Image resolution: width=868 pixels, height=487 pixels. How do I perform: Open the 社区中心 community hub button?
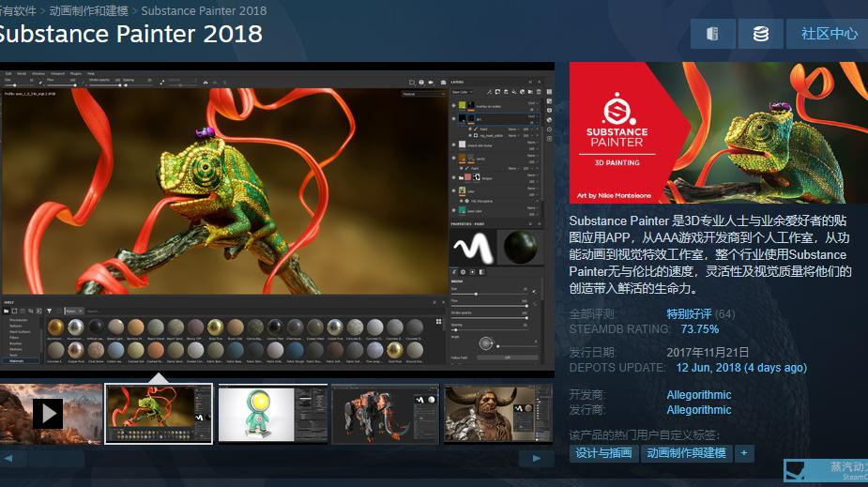[827, 34]
